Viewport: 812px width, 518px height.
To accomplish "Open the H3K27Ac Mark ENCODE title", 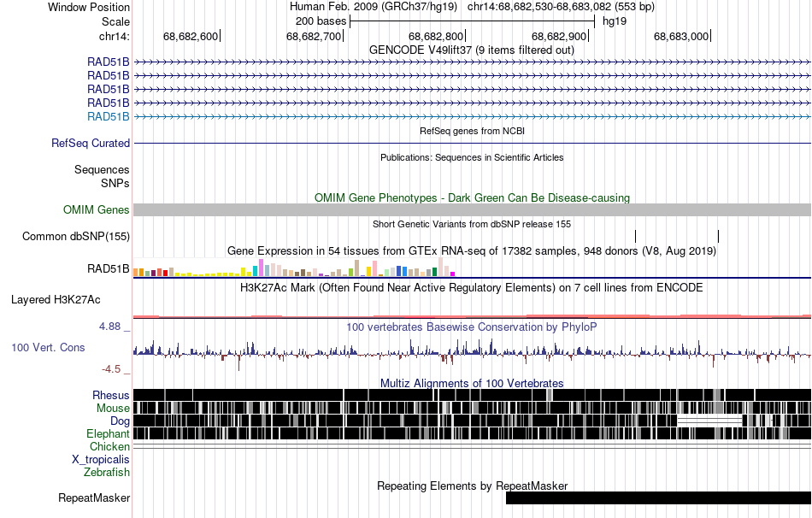I will pyautogui.click(x=472, y=287).
